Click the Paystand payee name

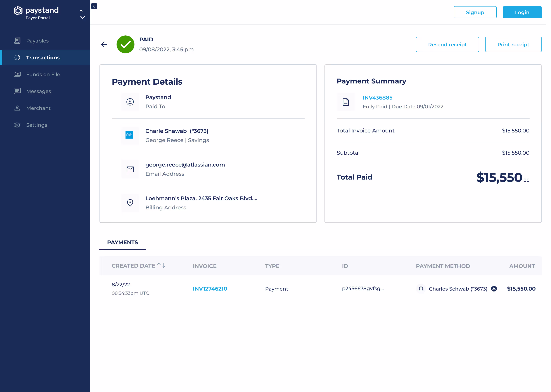pyautogui.click(x=158, y=97)
